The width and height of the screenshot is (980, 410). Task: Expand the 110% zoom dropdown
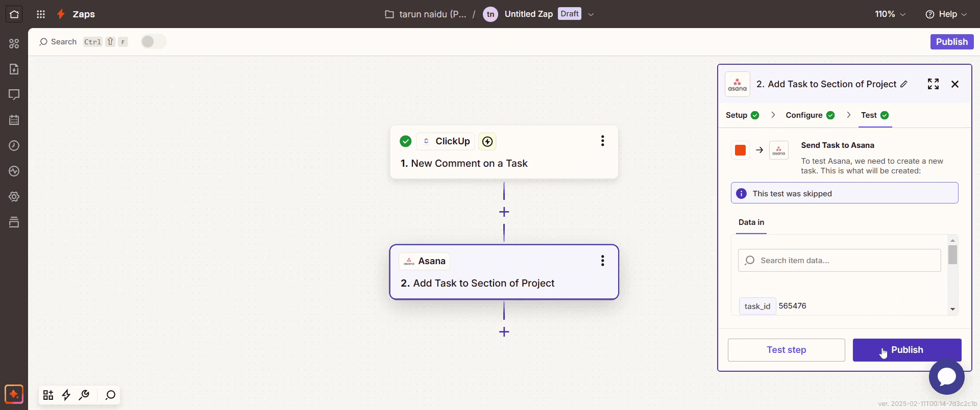tap(890, 14)
